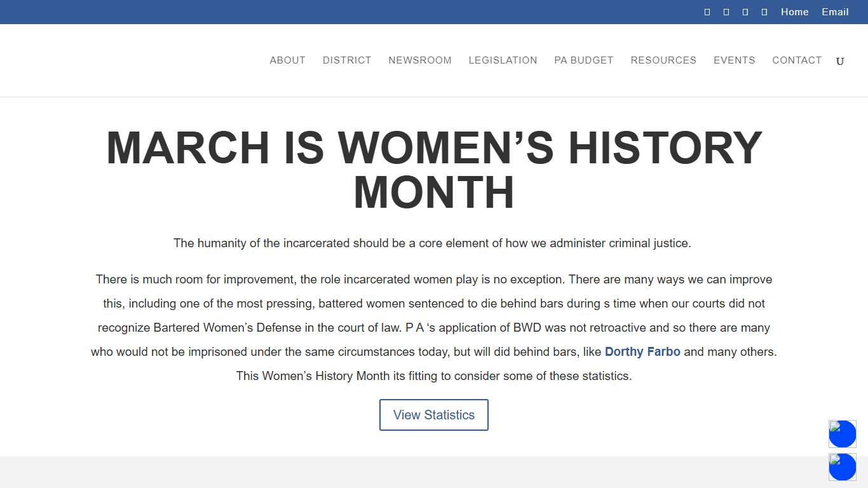Select the PA BUDGET navigation item
This screenshot has height=488, width=868.
[x=583, y=60]
